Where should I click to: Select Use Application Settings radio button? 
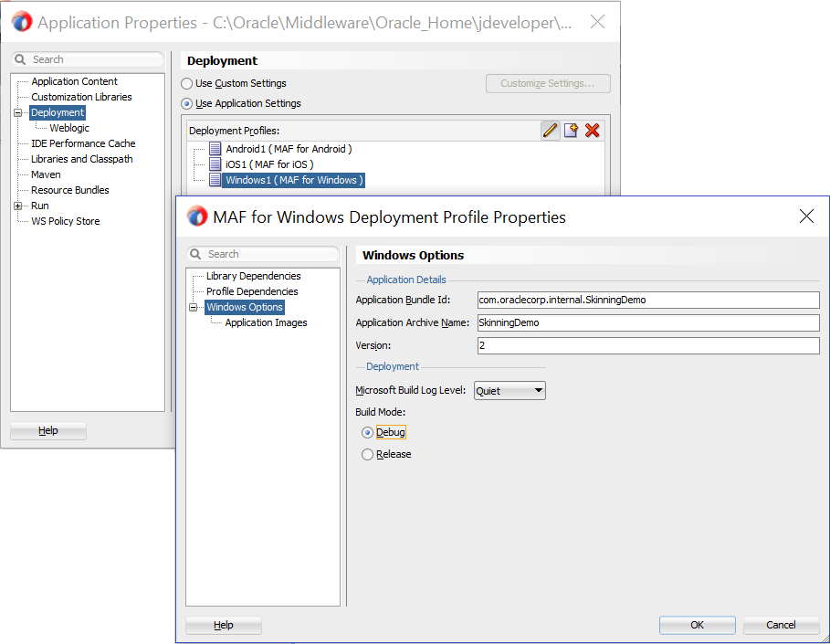[187, 104]
